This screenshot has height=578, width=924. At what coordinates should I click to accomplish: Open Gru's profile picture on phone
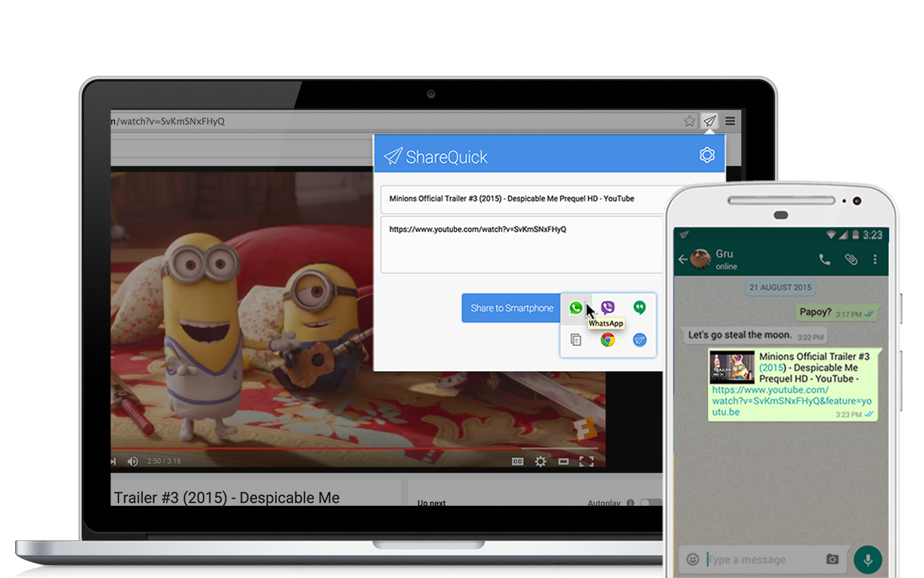[700, 259]
